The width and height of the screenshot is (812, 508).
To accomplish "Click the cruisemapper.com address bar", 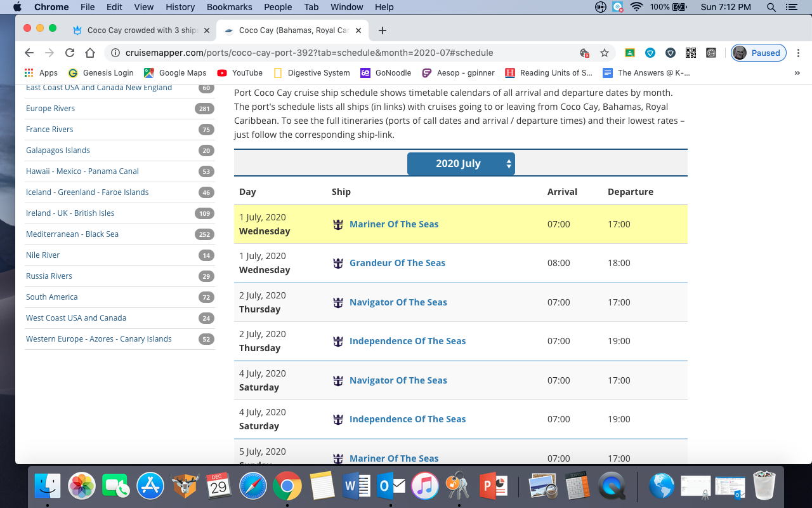I will click(343, 53).
